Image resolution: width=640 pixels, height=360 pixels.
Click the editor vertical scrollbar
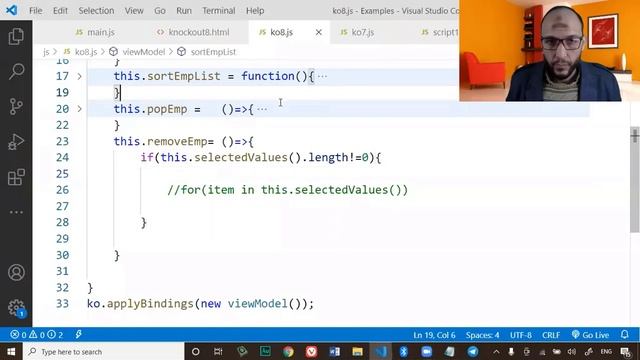(x=634, y=180)
